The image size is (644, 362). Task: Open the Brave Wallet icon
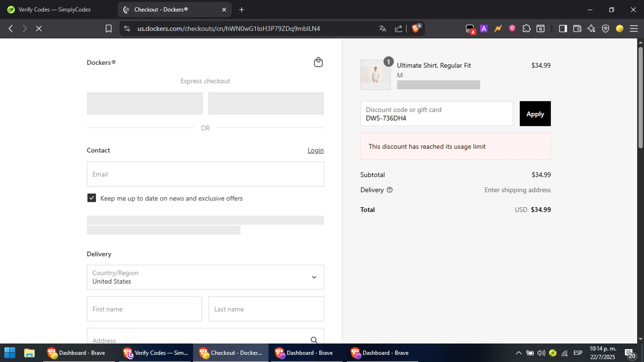coord(577,28)
